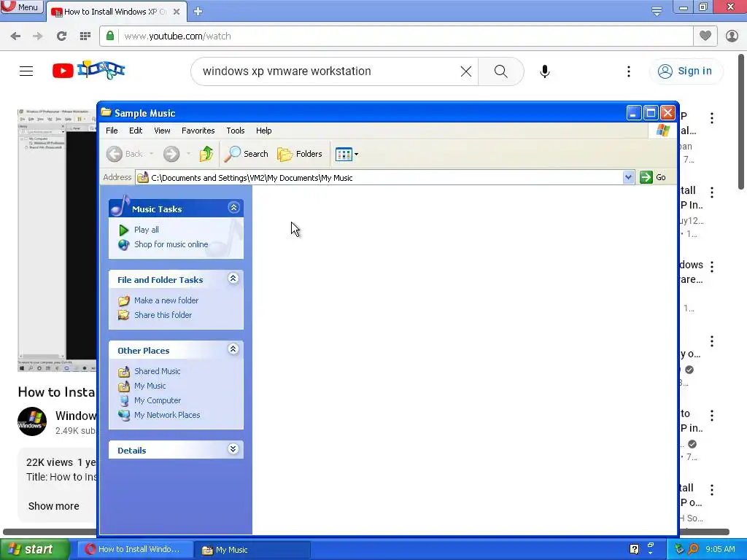Click the Windows Start button

(34, 549)
